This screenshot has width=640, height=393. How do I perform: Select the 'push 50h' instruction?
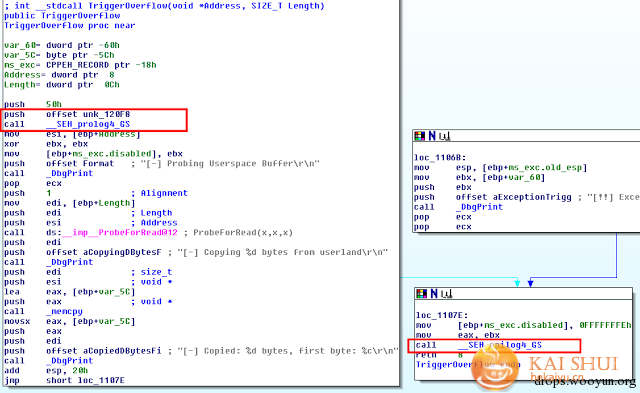(33, 104)
